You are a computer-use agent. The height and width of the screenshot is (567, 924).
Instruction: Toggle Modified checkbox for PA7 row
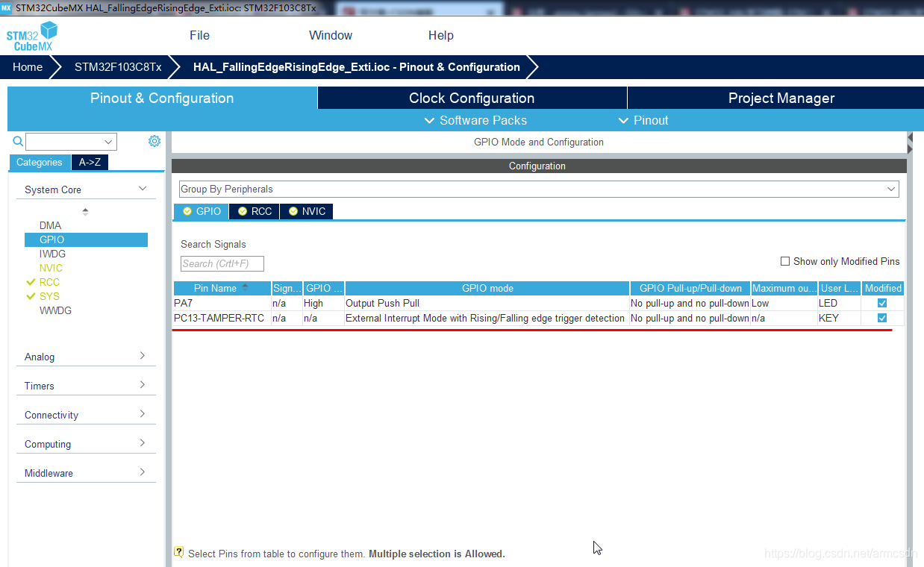coord(882,303)
